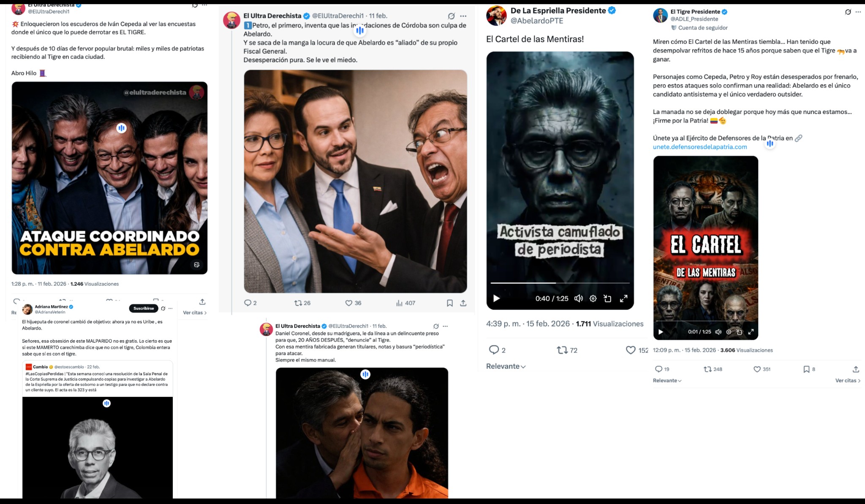Seek on the 0:40 video progress bar

click(560, 283)
